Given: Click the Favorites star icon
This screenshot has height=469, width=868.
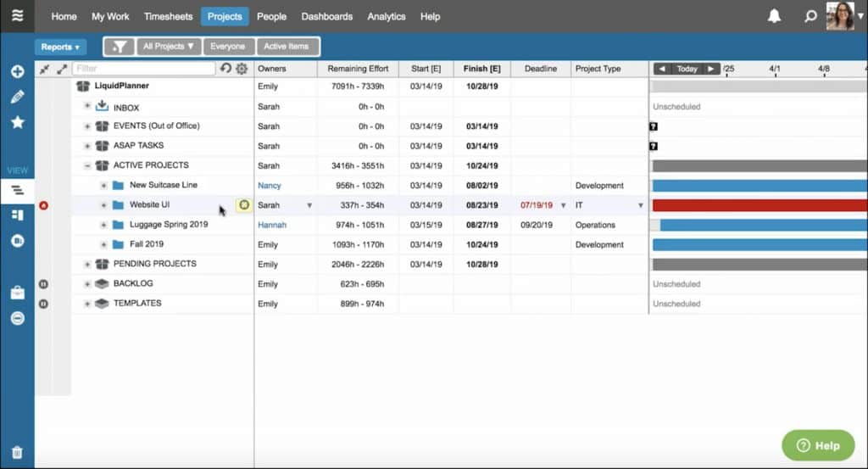Looking at the screenshot, I should 17,122.
